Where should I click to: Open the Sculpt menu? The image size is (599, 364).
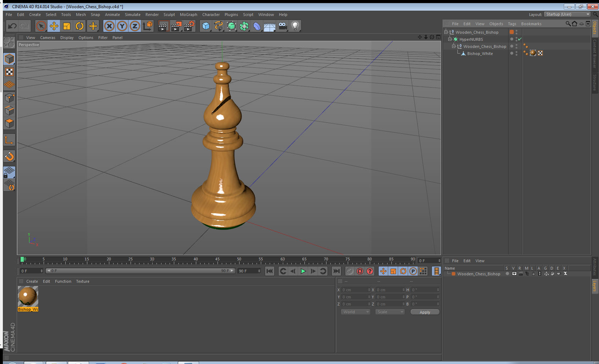[169, 15]
